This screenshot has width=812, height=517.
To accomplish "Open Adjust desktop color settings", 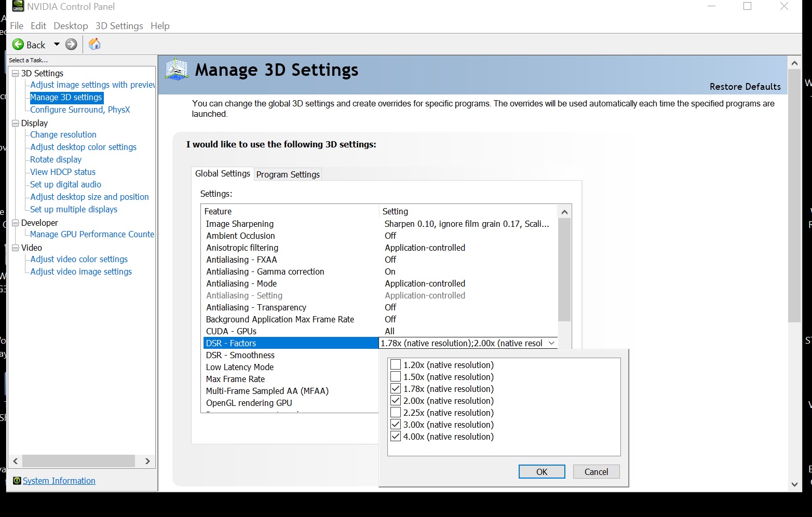I will pos(83,147).
